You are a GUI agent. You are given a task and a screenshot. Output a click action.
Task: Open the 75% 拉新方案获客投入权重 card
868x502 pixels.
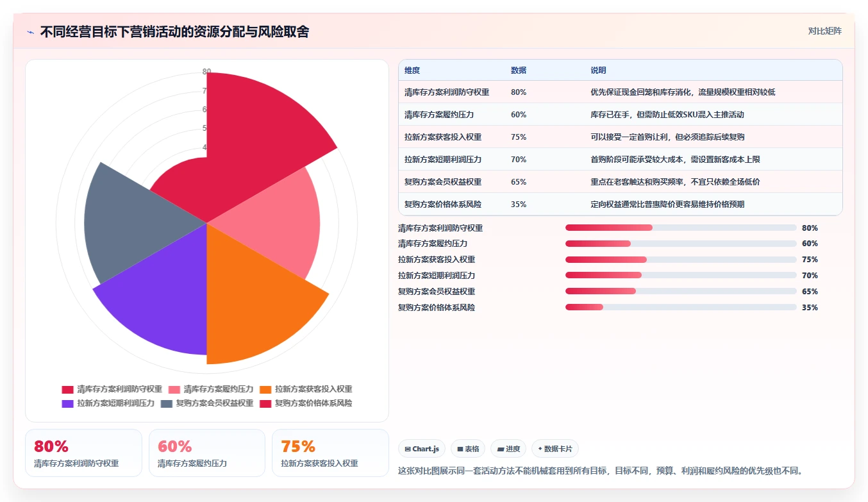coord(330,453)
